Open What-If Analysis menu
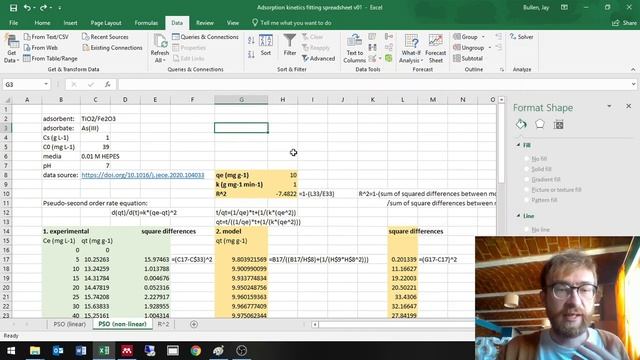 click(x=411, y=49)
